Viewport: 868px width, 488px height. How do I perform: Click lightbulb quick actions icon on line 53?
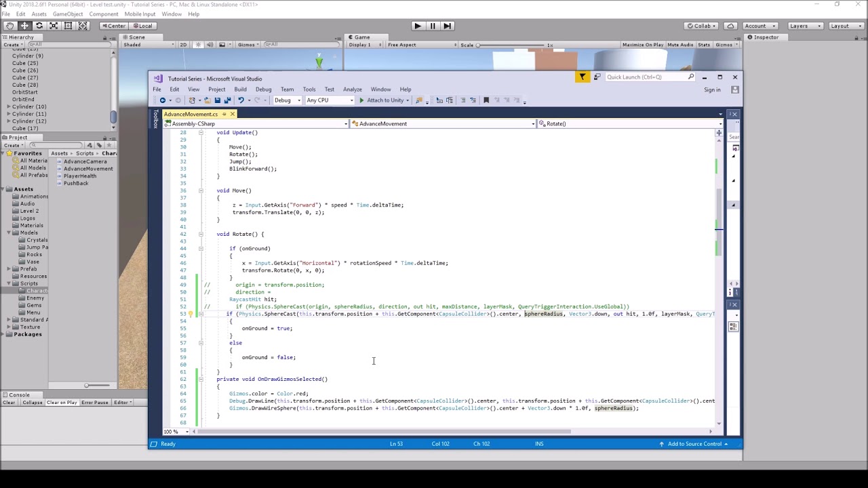pos(191,314)
